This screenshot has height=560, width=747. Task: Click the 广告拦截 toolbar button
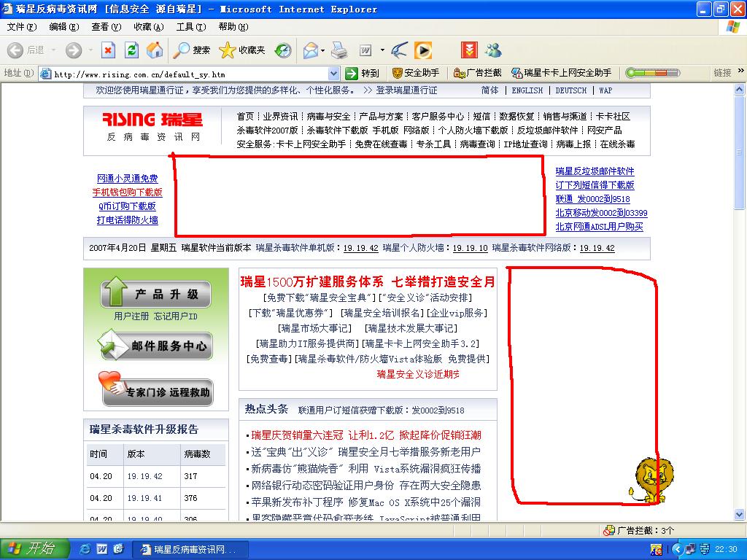point(477,73)
